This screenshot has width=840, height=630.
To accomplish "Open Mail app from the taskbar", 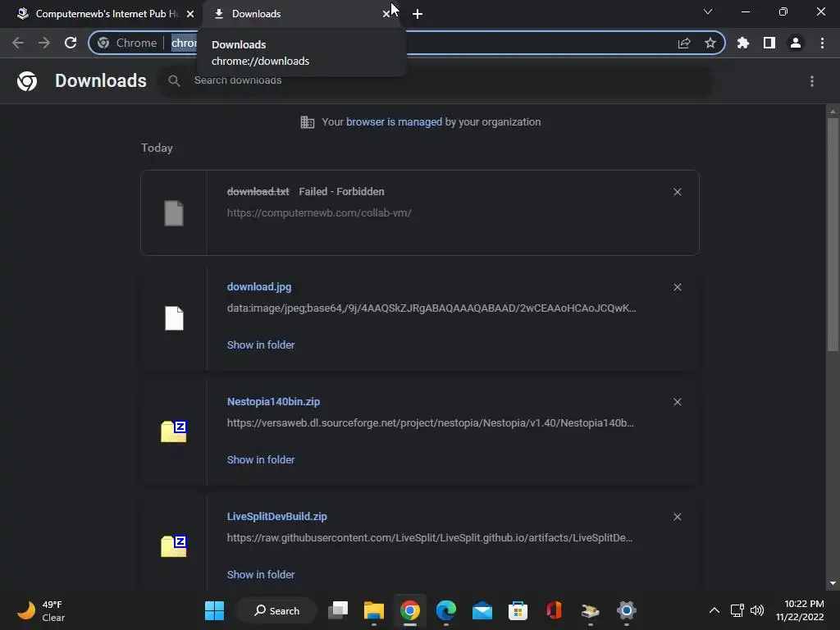I will (x=482, y=610).
